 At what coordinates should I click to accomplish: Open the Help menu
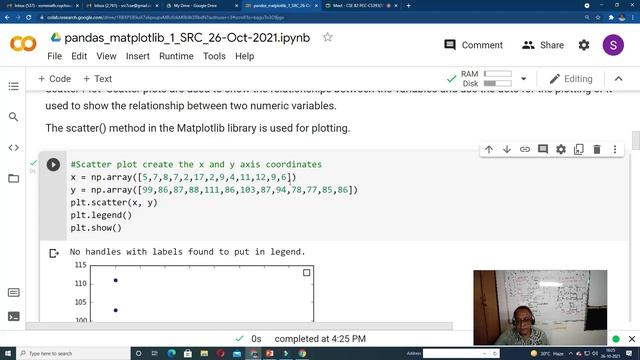pos(244,56)
